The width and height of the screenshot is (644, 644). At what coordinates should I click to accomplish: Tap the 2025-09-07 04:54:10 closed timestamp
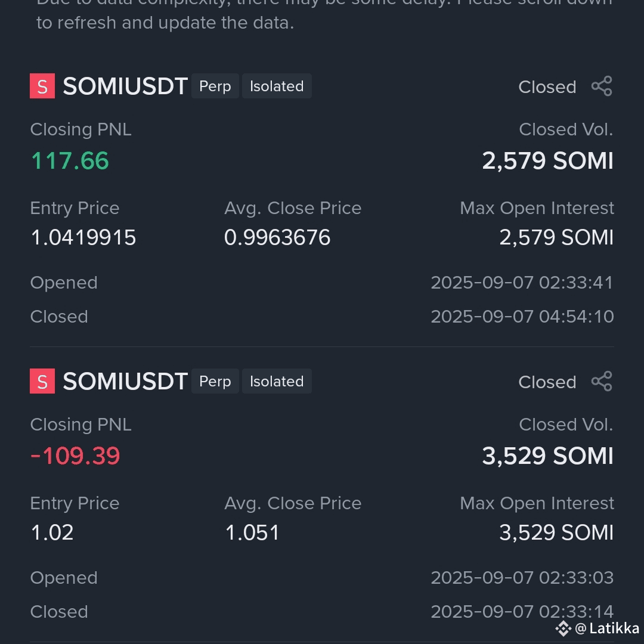pyautogui.click(x=522, y=317)
